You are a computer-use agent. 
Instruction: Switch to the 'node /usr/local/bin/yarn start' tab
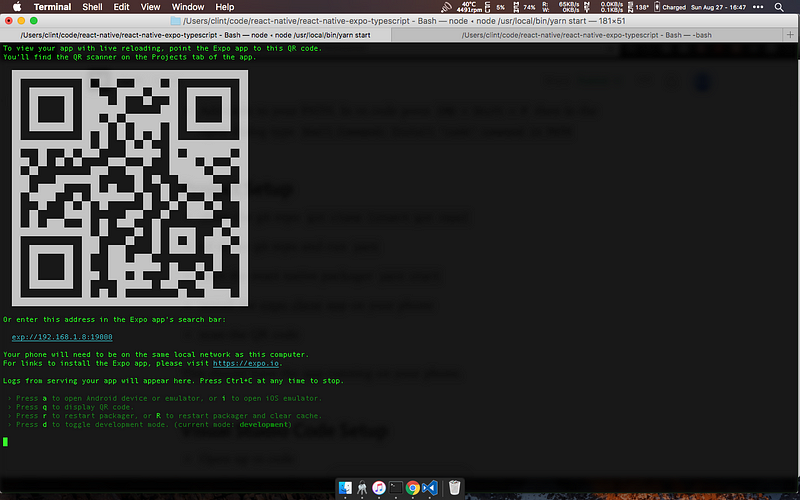pyautogui.click(x=195, y=35)
